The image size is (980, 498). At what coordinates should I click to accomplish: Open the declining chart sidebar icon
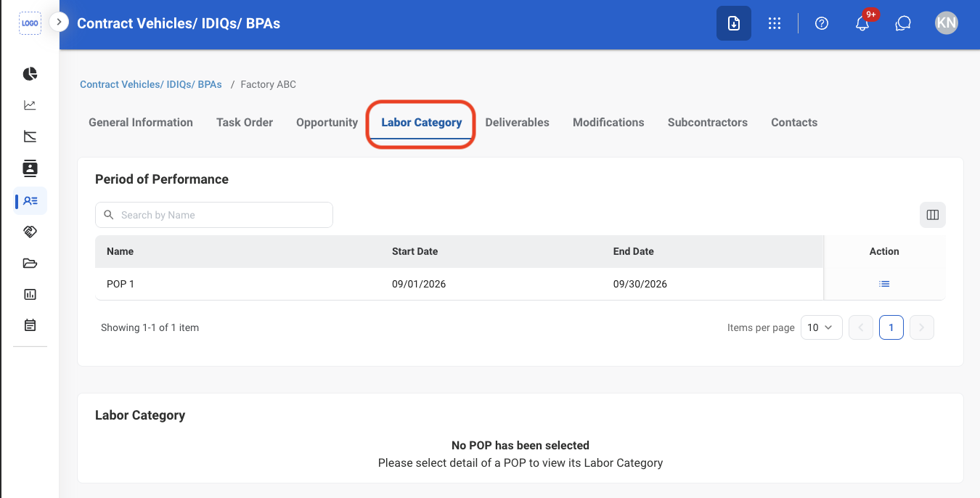click(x=30, y=136)
